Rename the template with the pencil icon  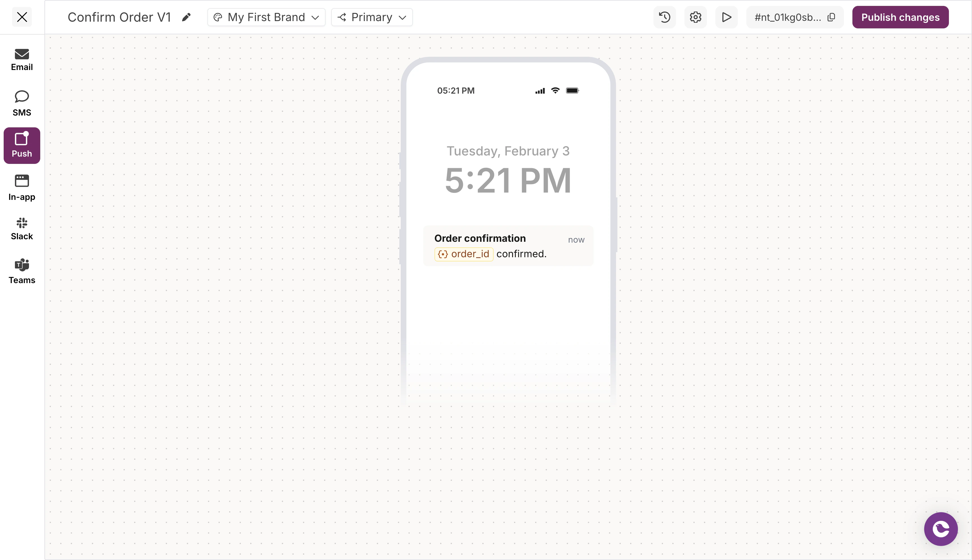tap(186, 17)
